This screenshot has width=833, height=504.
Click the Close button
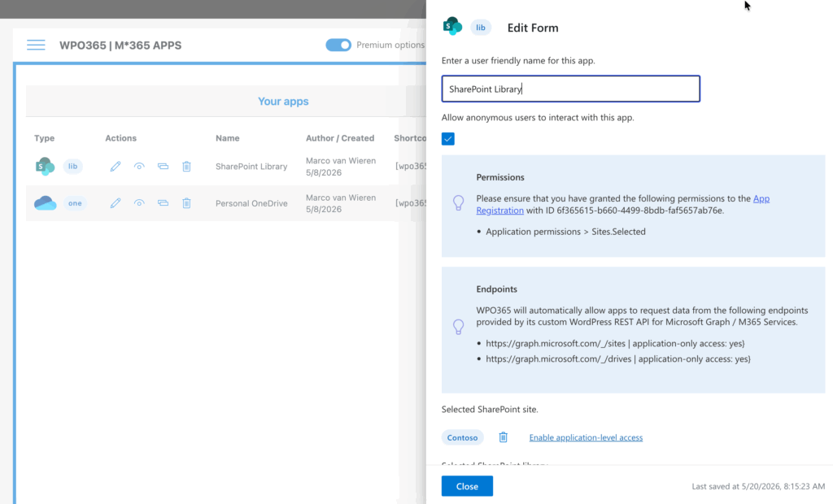coord(467,486)
